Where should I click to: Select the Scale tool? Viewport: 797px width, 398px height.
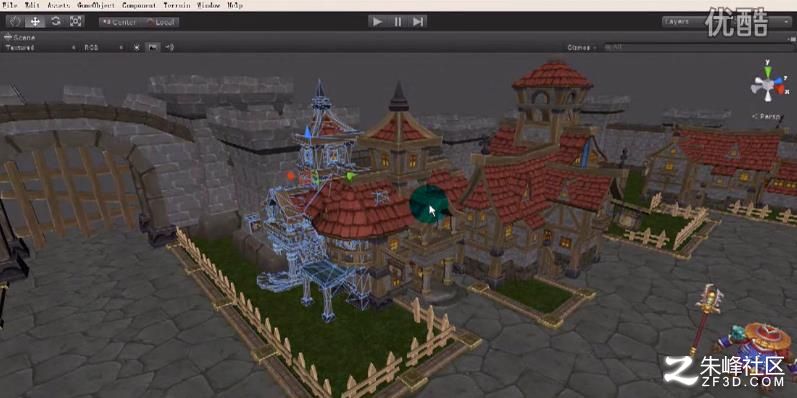(x=75, y=21)
